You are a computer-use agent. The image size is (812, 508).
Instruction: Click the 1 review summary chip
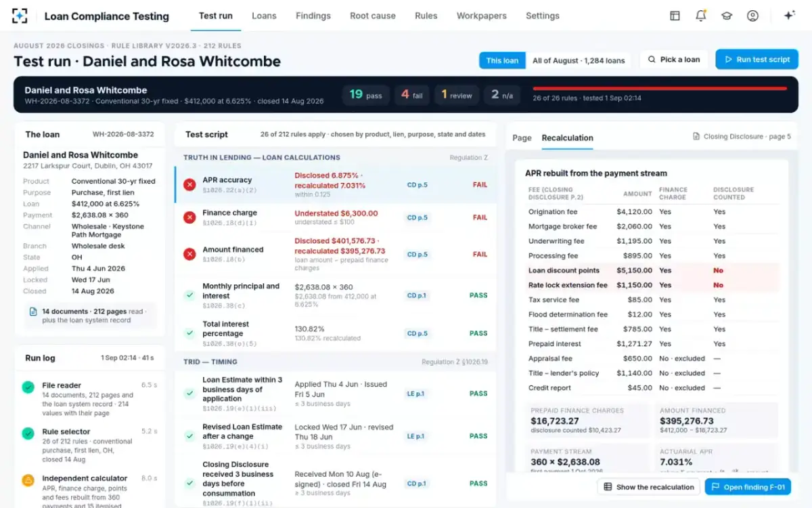[x=457, y=95]
